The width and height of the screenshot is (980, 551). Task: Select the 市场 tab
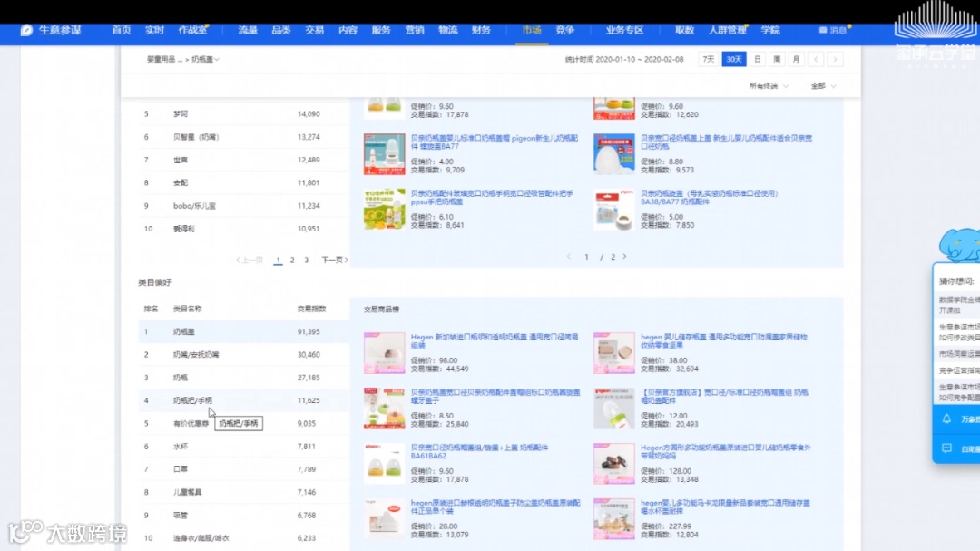pos(531,30)
